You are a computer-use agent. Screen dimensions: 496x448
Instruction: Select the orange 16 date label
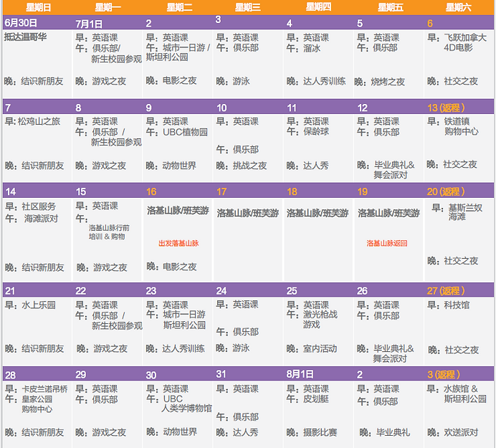(x=151, y=191)
